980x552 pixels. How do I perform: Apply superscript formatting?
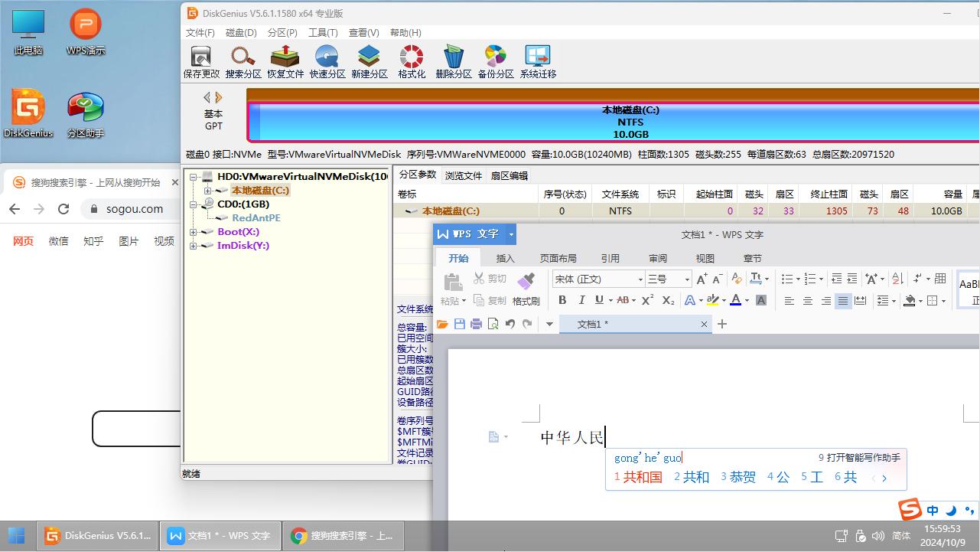(647, 300)
